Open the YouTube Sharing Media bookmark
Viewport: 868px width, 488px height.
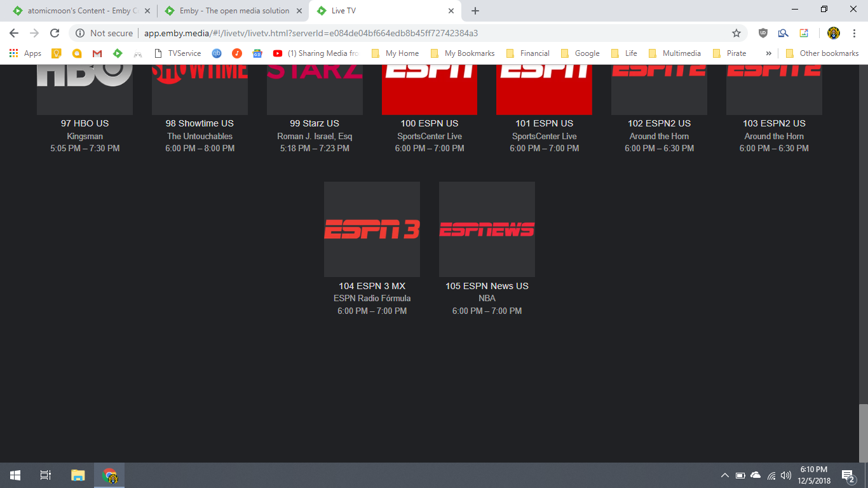pyautogui.click(x=316, y=53)
